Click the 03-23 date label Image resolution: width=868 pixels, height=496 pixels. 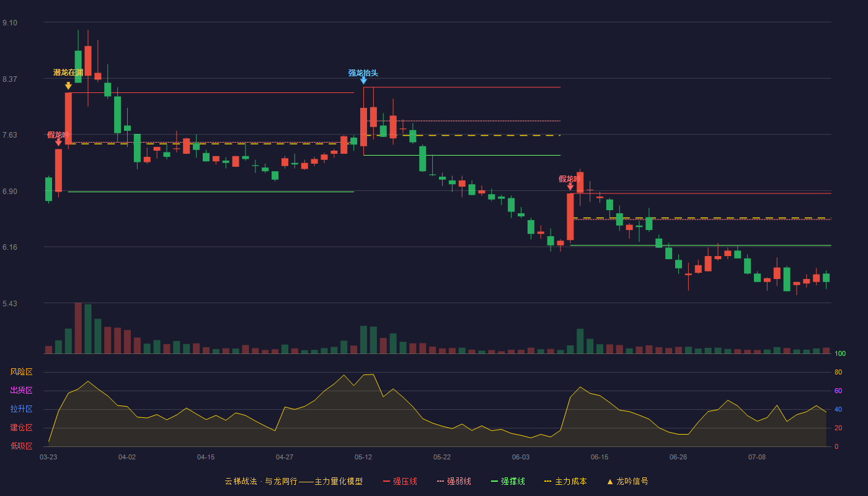coord(48,457)
